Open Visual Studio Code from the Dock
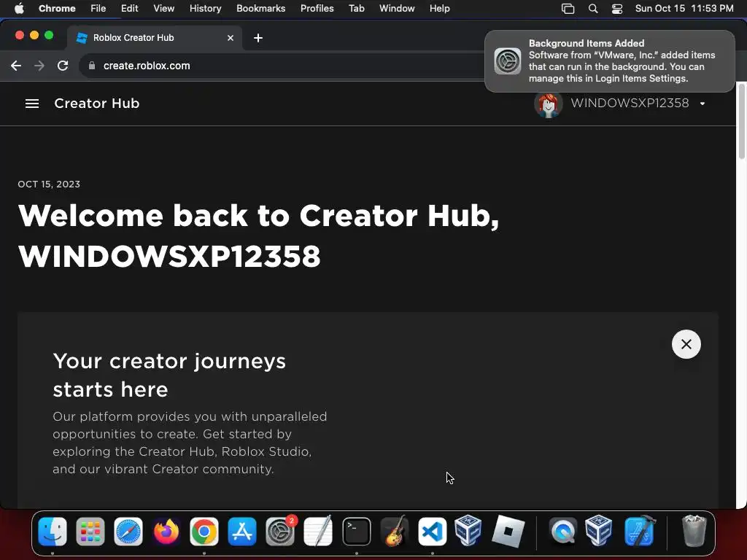 pyautogui.click(x=433, y=532)
